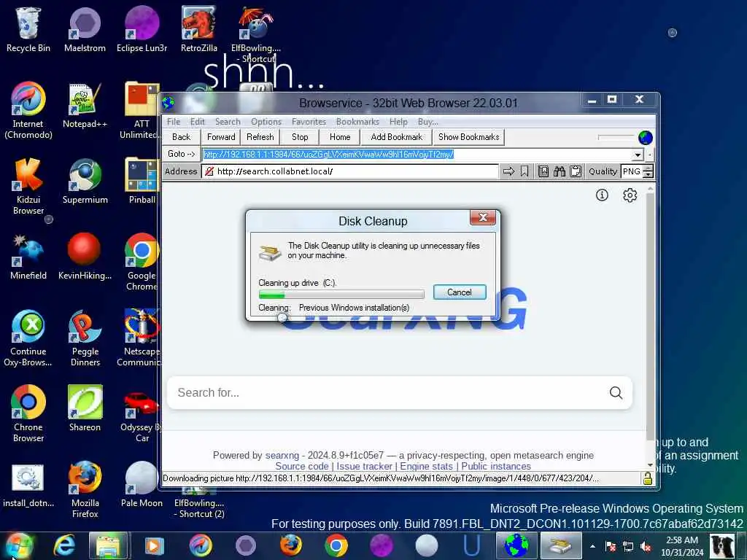Show hidden tray icons arrow
Viewport: 747px width, 560px height.
point(592,547)
